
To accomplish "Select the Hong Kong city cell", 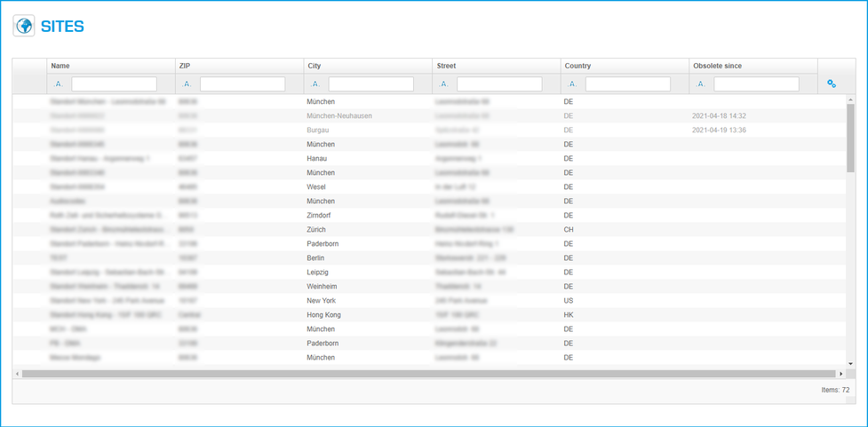I will [x=368, y=315].
